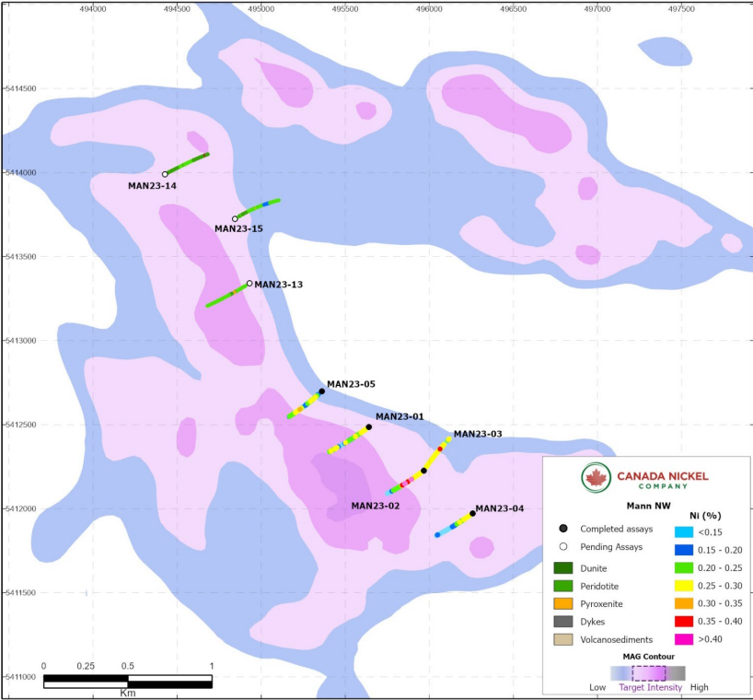Select the Dunite dark green legend swatch
The width and height of the screenshot is (753, 700).
click(562, 567)
